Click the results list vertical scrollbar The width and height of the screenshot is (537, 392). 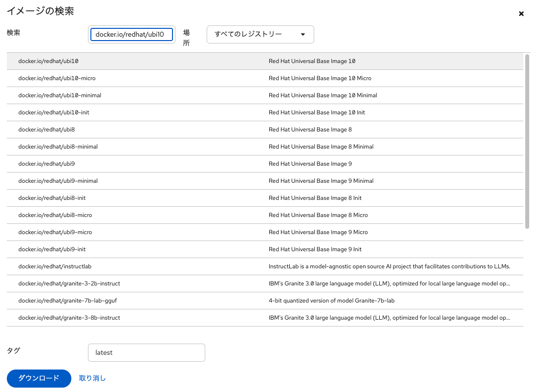(x=527, y=142)
